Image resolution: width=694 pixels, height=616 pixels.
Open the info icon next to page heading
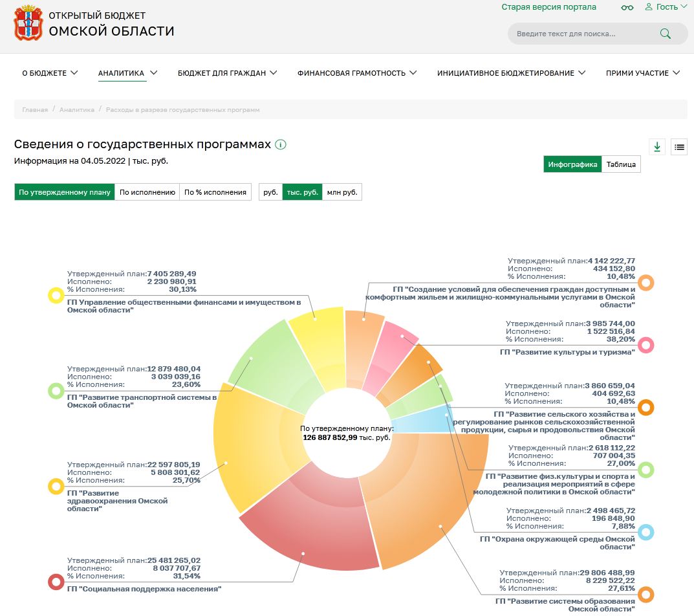tap(280, 144)
